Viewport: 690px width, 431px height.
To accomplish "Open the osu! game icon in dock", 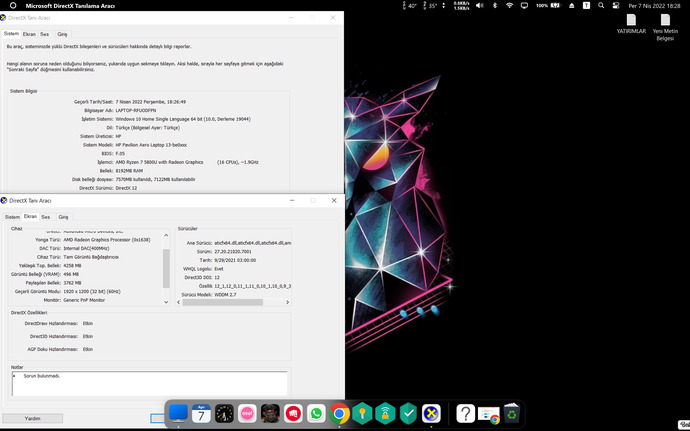I will pos(247,414).
